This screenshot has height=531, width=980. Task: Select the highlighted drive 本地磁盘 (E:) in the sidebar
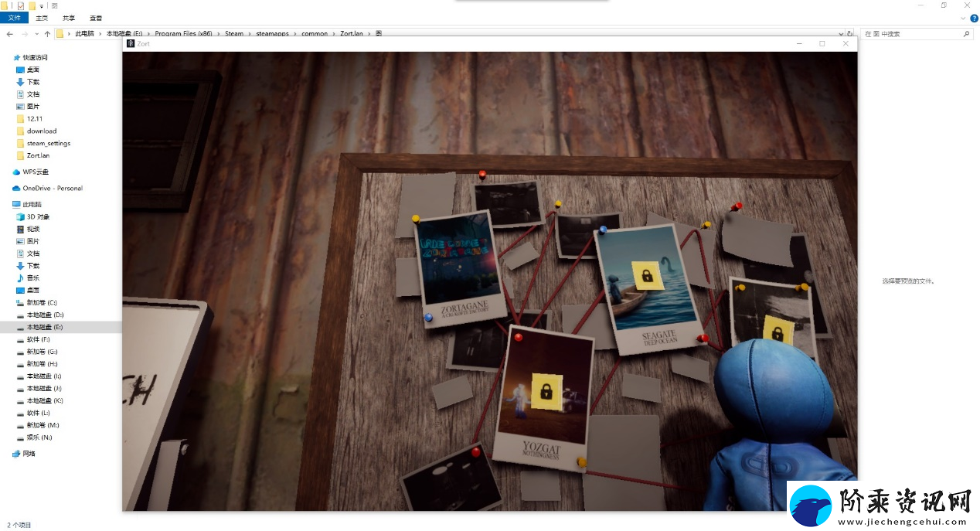coord(61,327)
